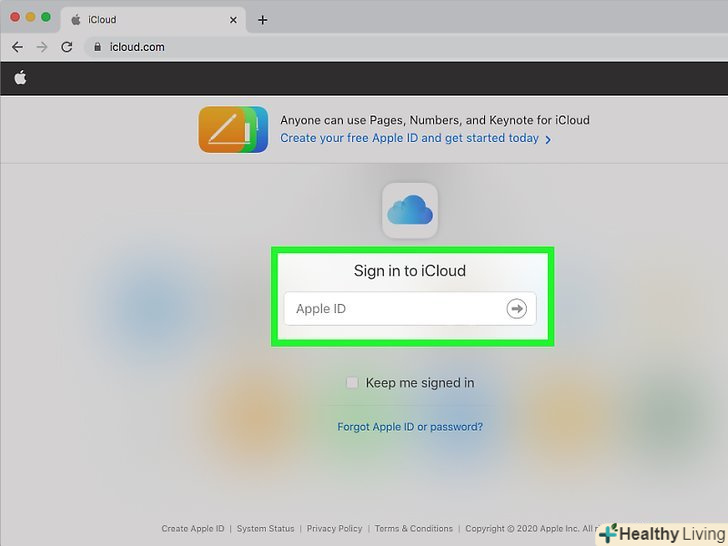Click the Apple logo in black bar
This screenshot has height=546, width=728.
[20, 78]
